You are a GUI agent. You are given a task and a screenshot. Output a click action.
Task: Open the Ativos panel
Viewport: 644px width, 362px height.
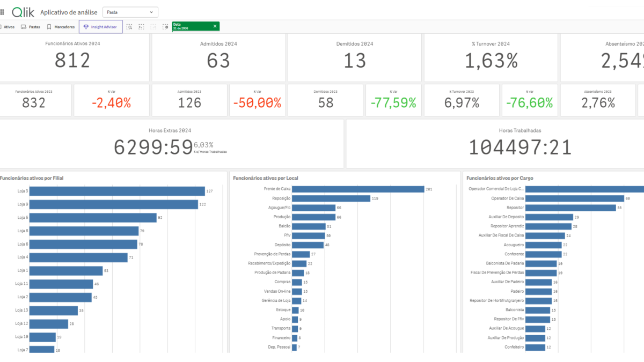(x=7, y=27)
